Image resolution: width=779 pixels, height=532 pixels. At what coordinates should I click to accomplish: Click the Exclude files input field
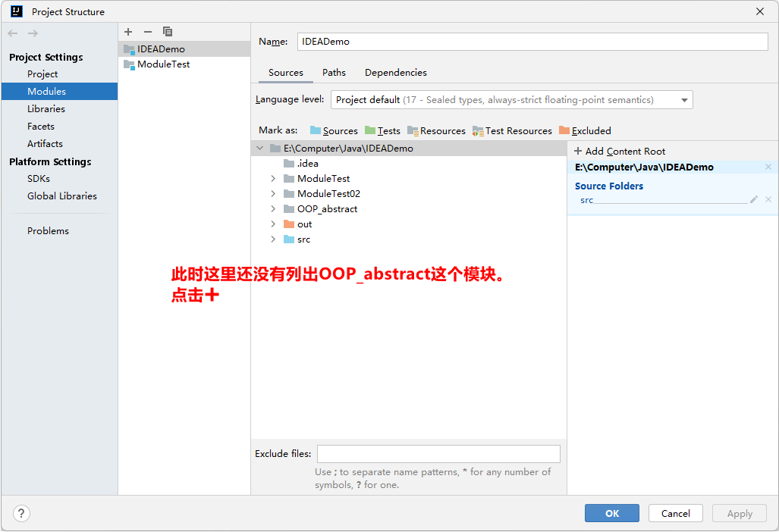pyautogui.click(x=438, y=454)
